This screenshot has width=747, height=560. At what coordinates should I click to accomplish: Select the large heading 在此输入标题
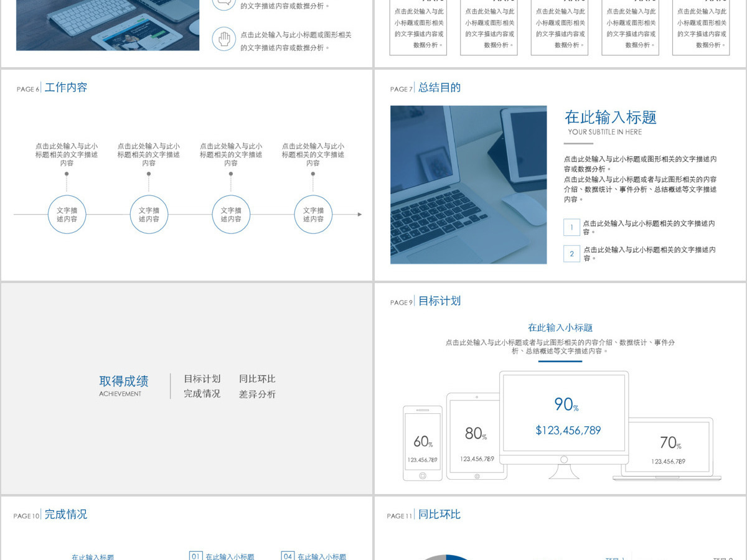[x=611, y=118]
